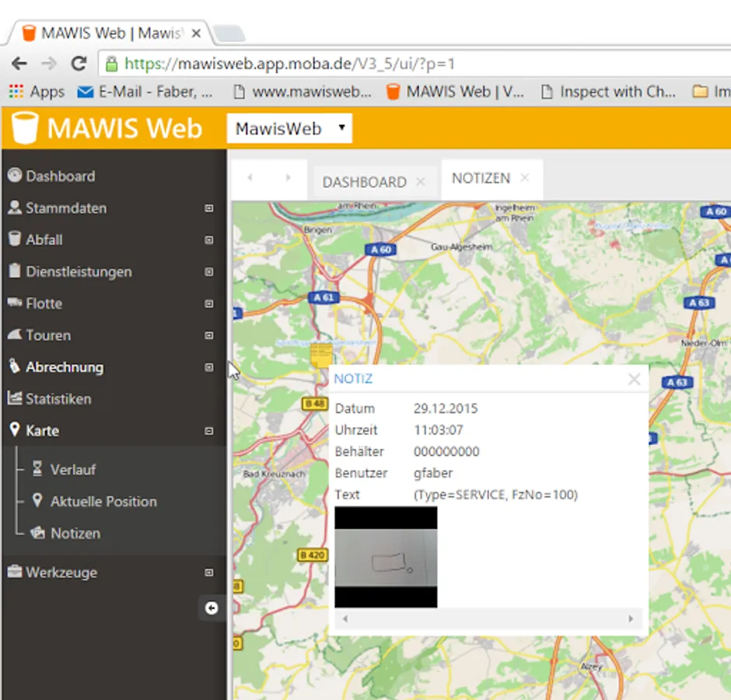Click the B 420 road sign on map
Screen dimensions: 731x700
coord(313,555)
